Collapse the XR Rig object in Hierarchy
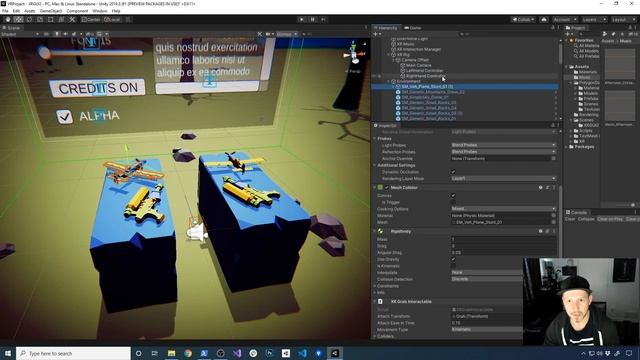This screenshot has width=640, height=360. [389, 55]
